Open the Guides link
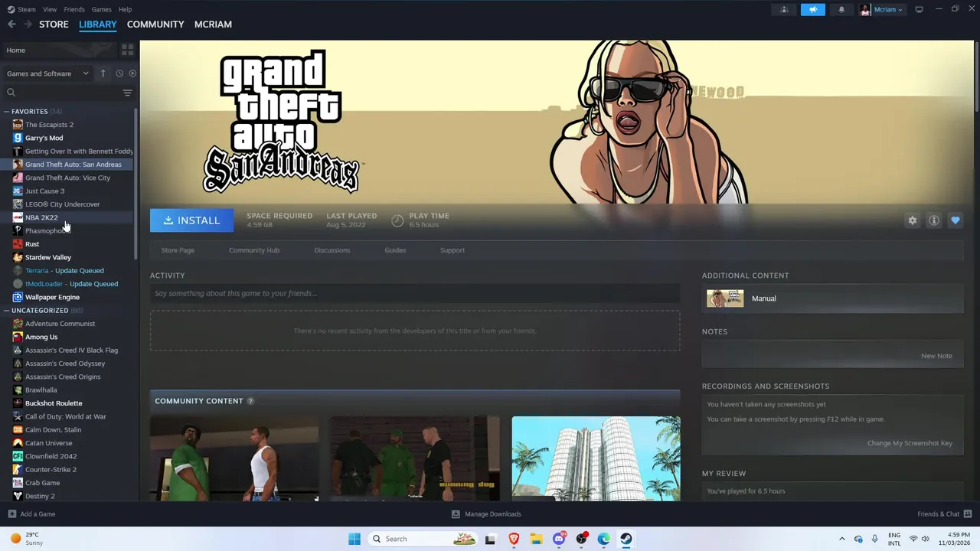The width and height of the screenshot is (980, 551). point(395,250)
